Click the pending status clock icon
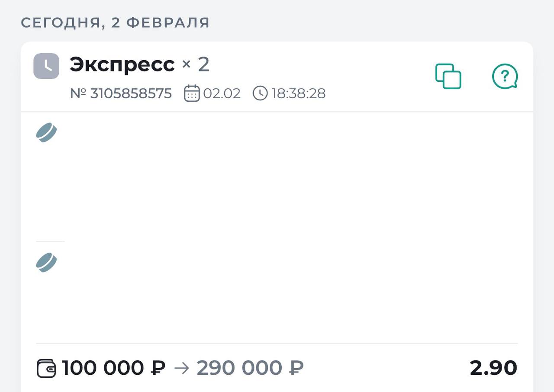Screen dimensions: 554x392 tap(46, 66)
